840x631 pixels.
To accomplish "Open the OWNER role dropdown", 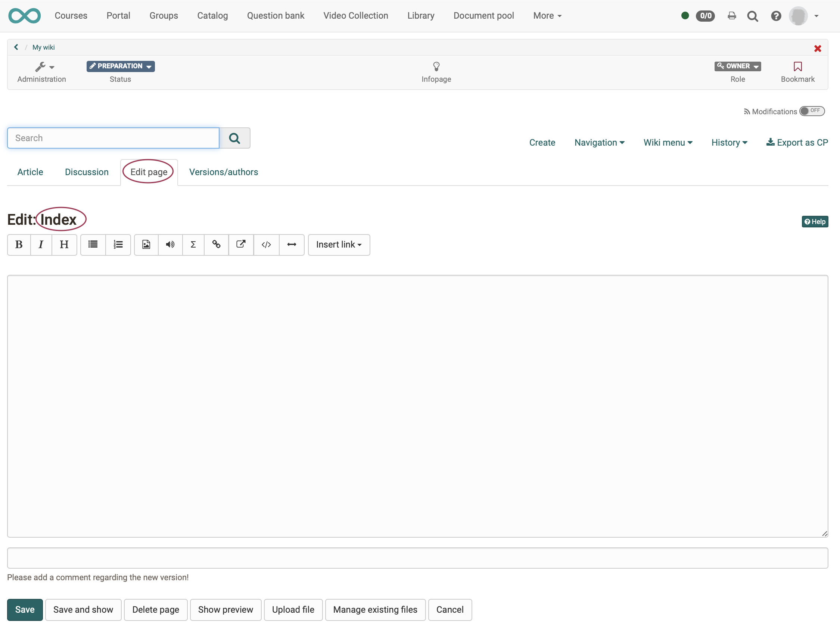I will 737,66.
